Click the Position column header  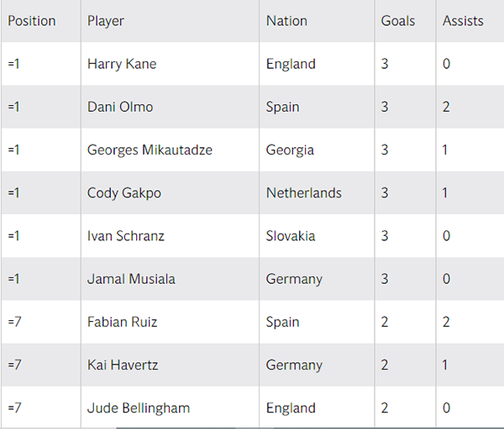point(32,21)
